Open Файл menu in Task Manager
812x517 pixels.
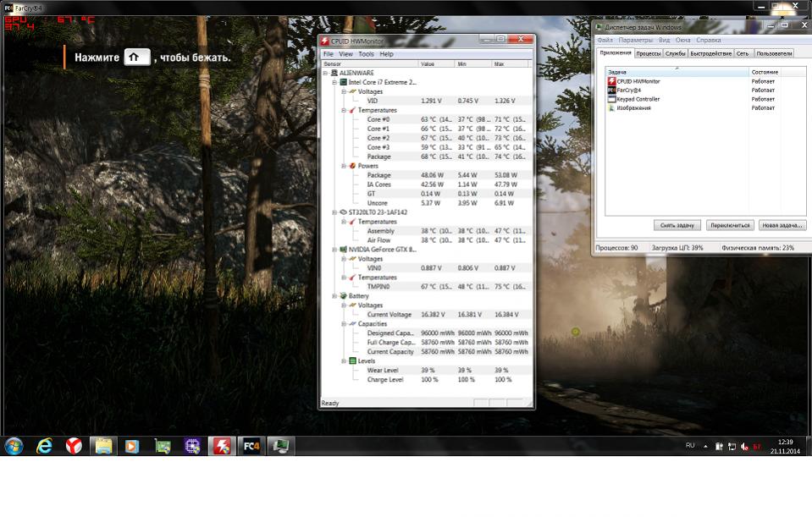click(x=605, y=40)
